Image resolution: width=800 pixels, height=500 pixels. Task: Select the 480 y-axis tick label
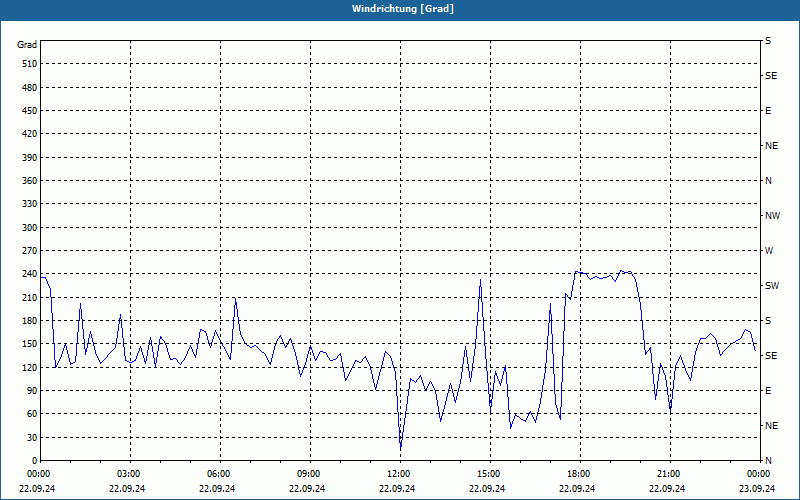30,88
